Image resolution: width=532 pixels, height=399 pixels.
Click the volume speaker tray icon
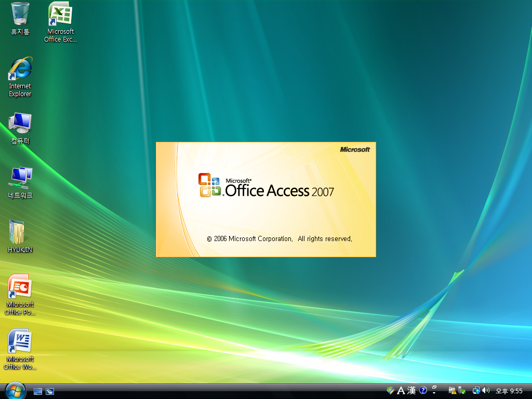486,391
